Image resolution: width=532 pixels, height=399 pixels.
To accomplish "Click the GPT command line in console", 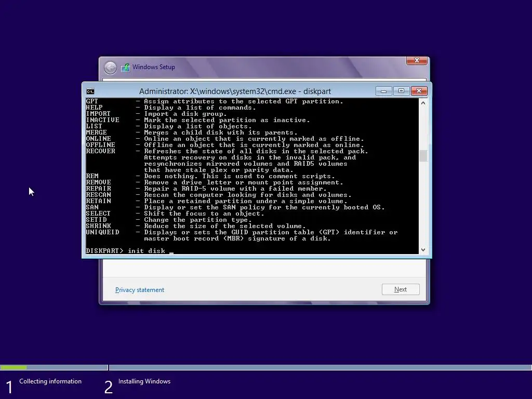I will [215, 101].
